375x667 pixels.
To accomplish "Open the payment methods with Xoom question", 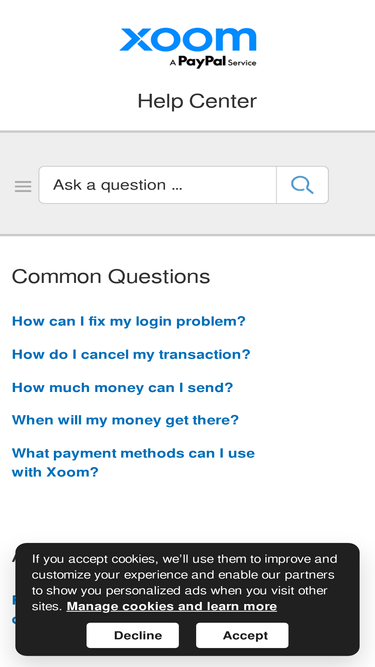I will tap(133, 462).
